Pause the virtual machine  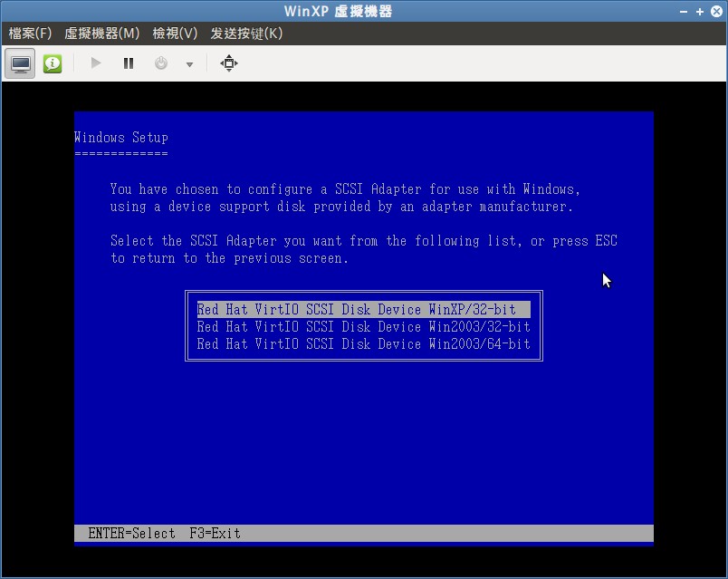pyautogui.click(x=128, y=63)
